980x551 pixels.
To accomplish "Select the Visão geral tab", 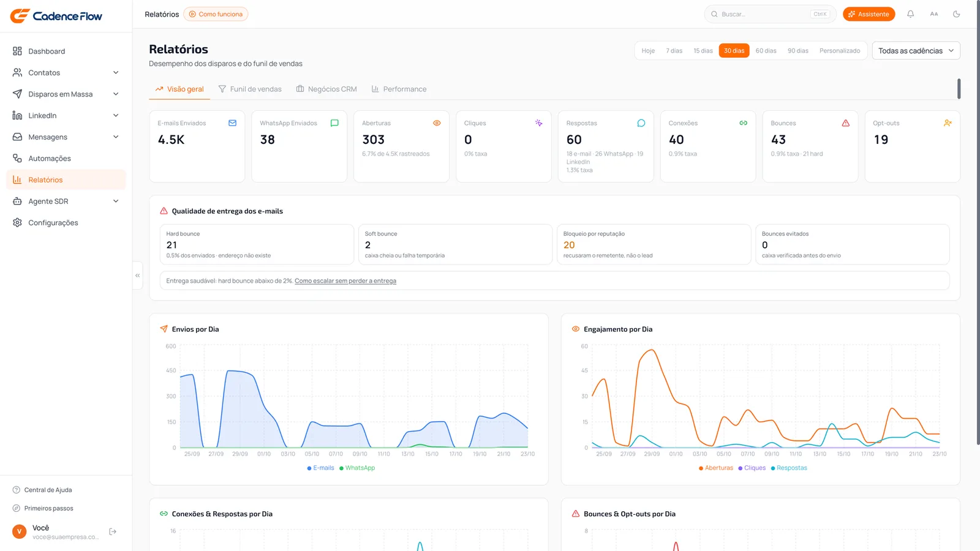I will [x=179, y=89].
